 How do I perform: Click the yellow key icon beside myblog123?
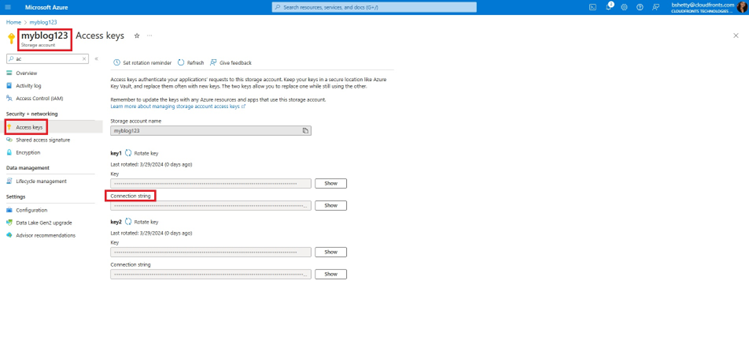(11, 38)
